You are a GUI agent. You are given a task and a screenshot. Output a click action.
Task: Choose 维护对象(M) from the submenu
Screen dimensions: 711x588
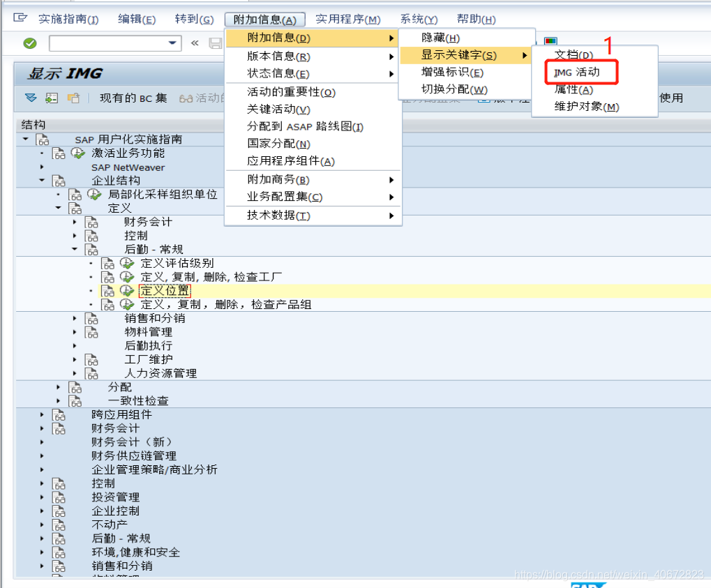[586, 107]
